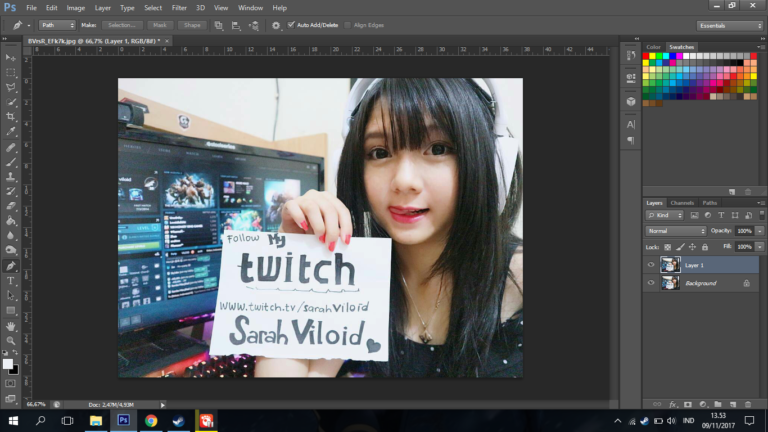Open the Path tool mode dropdown

coord(57,25)
